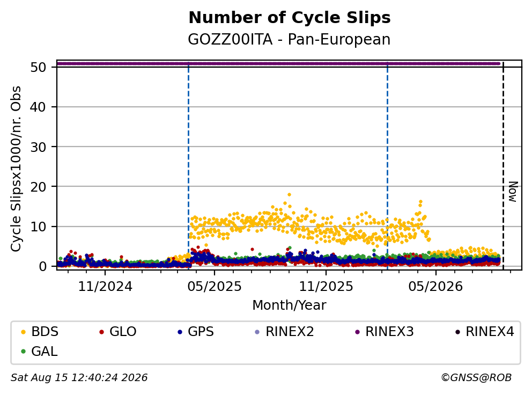Image resolution: width=532 pixels, height=394 pixels.
Task: Select the GAL legend label
Action: point(45,351)
